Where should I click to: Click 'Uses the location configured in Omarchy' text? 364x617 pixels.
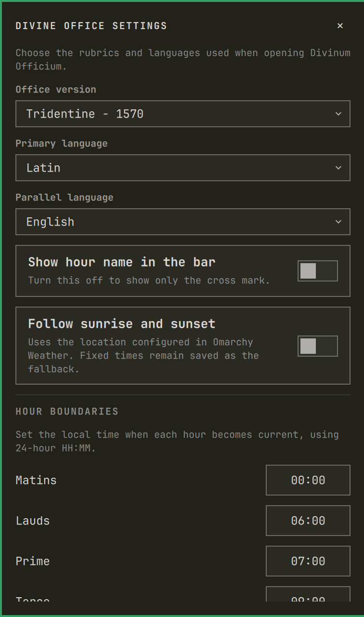pyautogui.click(x=143, y=356)
